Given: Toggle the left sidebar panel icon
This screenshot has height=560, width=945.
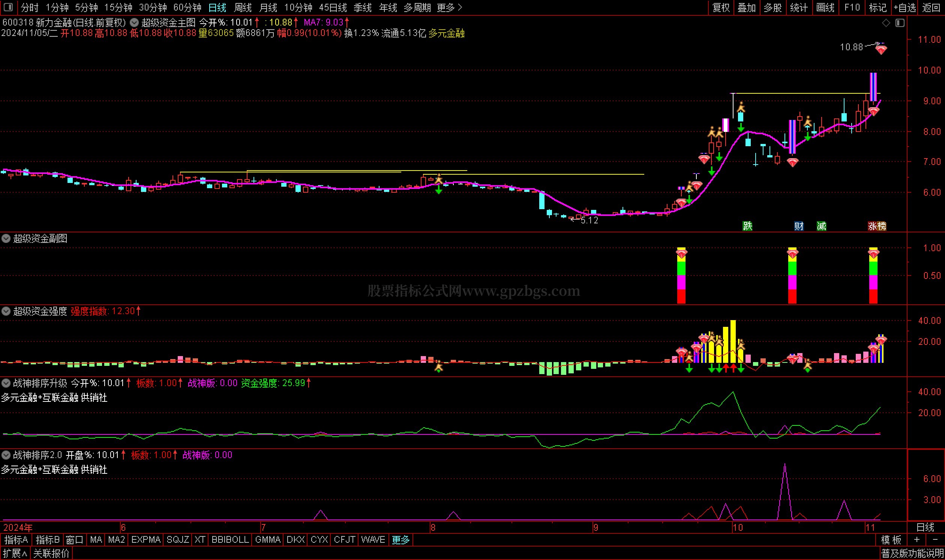Looking at the screenshot, I should coord(8,7).
